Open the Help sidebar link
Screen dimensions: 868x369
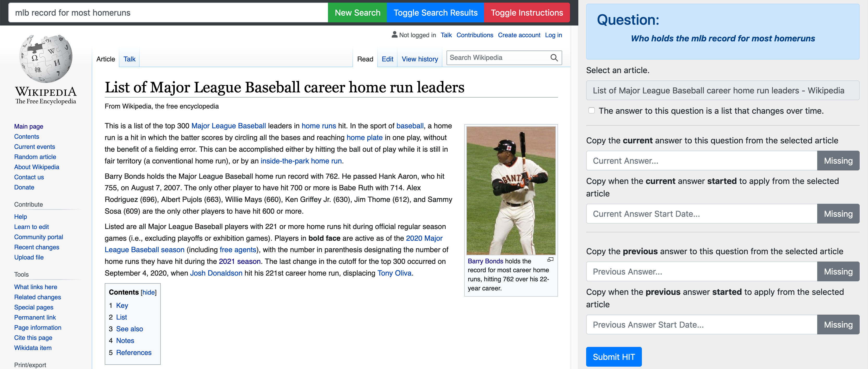pyautogui.click(x=21, y=217)
